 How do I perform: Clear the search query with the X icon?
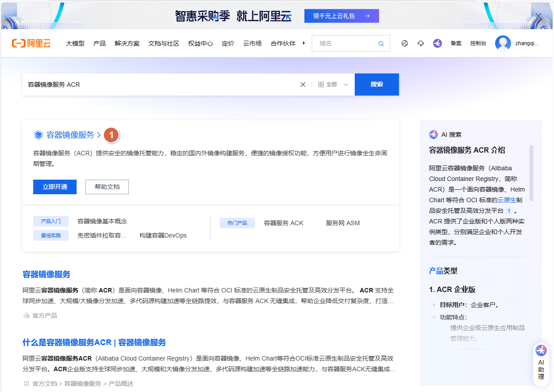pos(303,85)
